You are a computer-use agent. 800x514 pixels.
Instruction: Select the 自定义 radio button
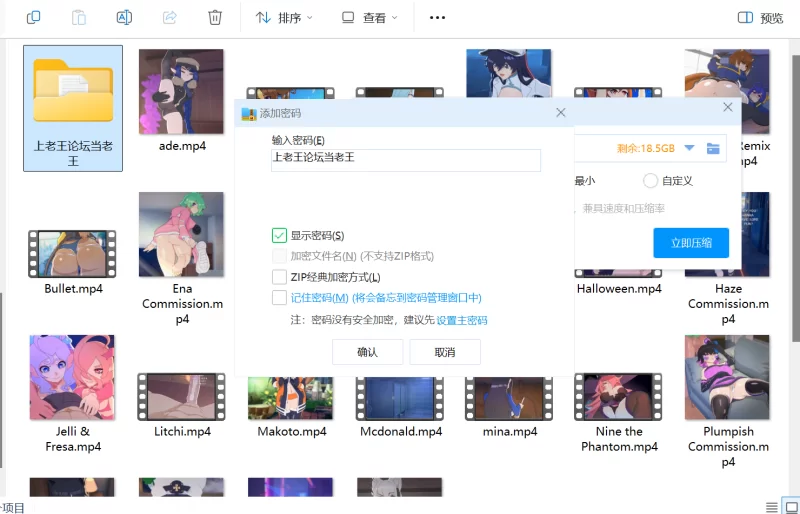click(x=650, y=181)
